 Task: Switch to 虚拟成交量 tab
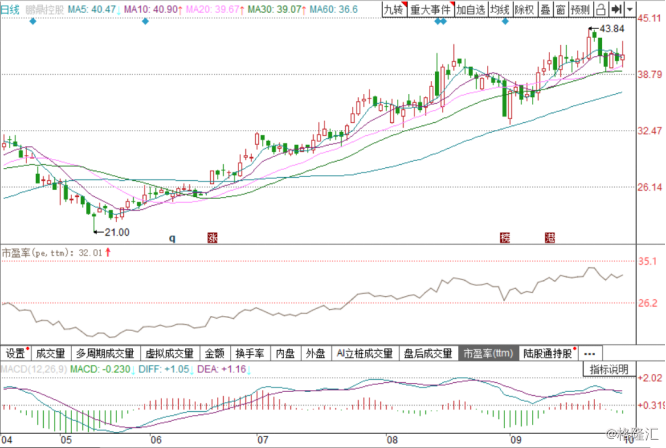click(169, 353)
